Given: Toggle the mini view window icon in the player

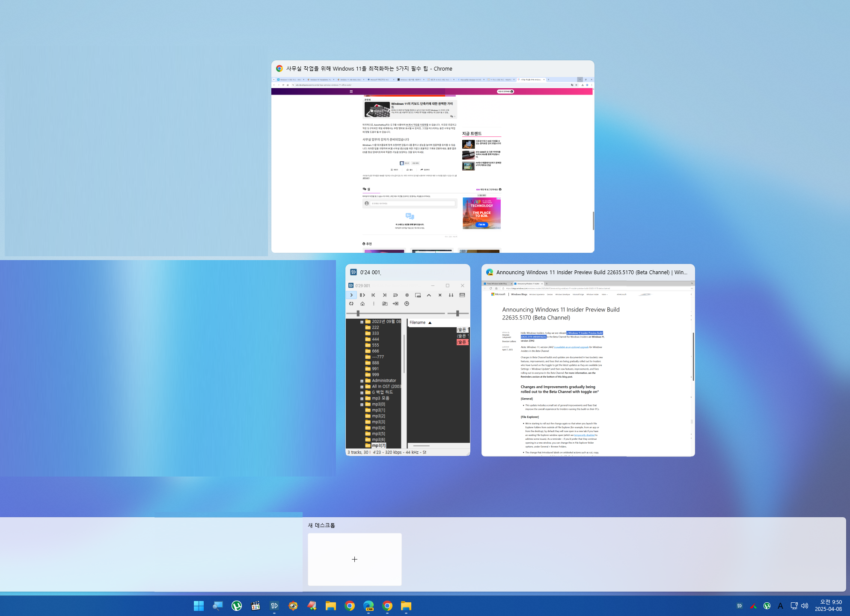Looking at the screenshot, I should tap(418, 295).
